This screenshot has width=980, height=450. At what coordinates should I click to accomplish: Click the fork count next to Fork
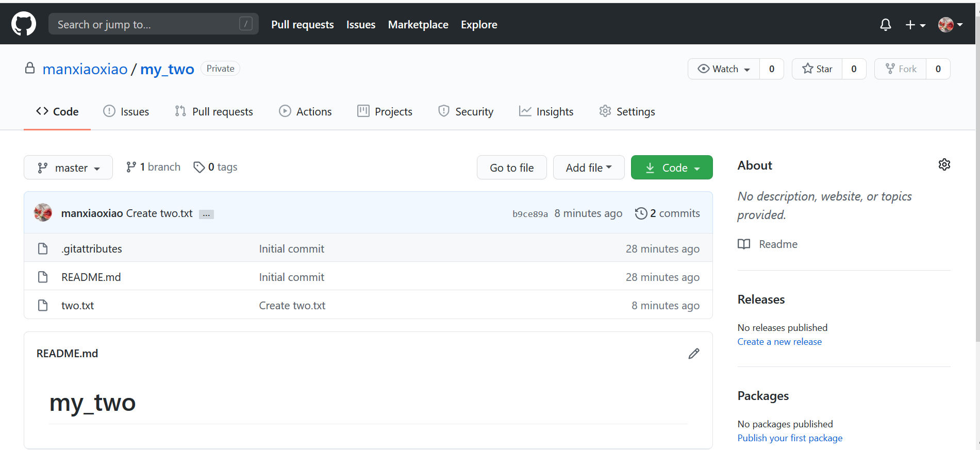938,69
